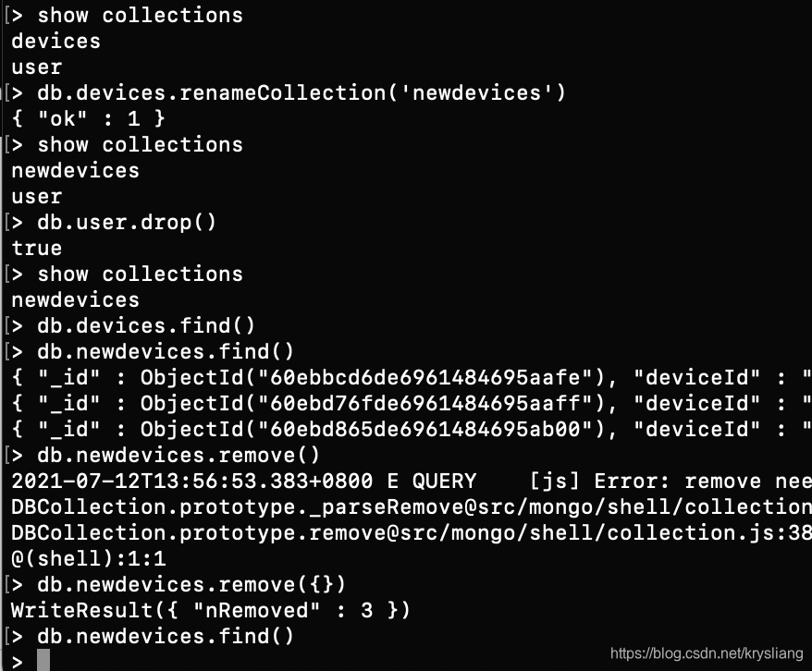
Task: Click the DBCollection.prototype._parseRemove stack line
Action: (x=412, y=507)
